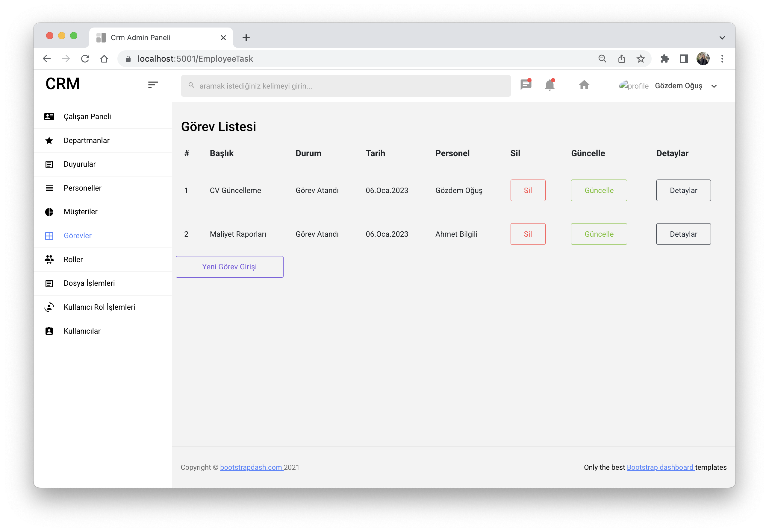Select the Crm Admin Paneli tab
The height and width of the screenshot is (532, 769).
tap(161, 38)
